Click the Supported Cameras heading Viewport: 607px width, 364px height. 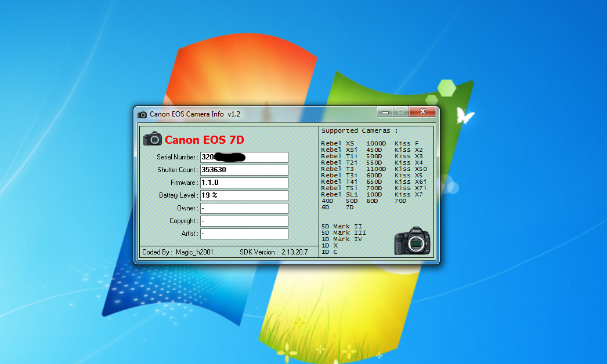pyautogui.click(x=360, y=131)
